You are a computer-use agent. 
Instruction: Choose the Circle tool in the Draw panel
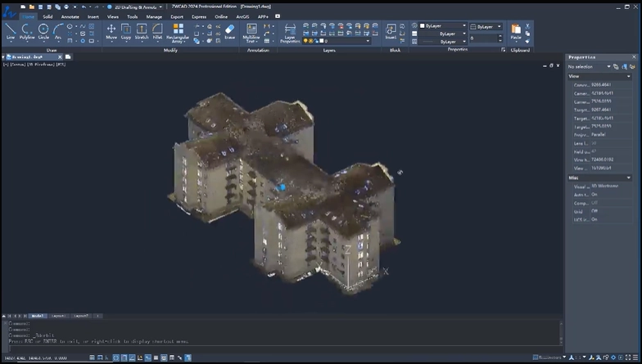click(x=43, y=31)
